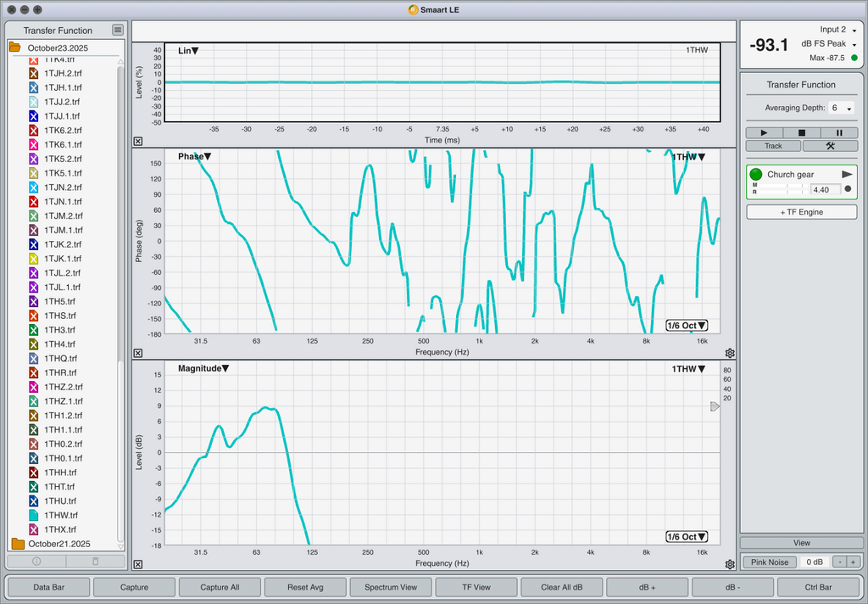
Task: Pause the transfer function measurement
Action: pos(839,132)
